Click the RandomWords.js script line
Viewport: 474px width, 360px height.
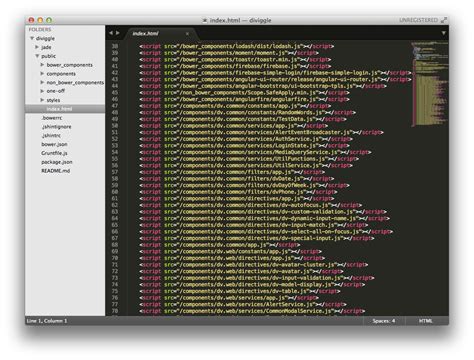248,112
